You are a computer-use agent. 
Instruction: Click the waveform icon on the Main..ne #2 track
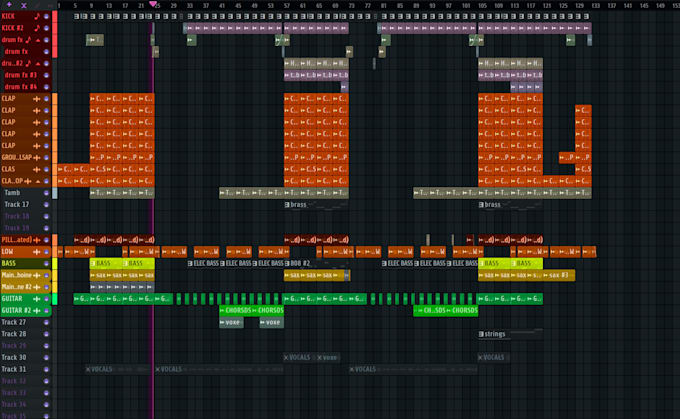tap(37, 287)
